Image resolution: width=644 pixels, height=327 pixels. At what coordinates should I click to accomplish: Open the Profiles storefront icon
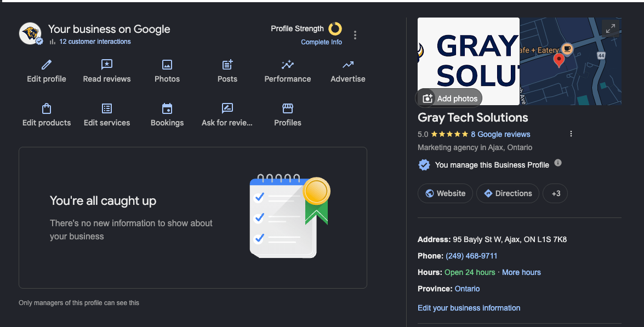point(288,108)
